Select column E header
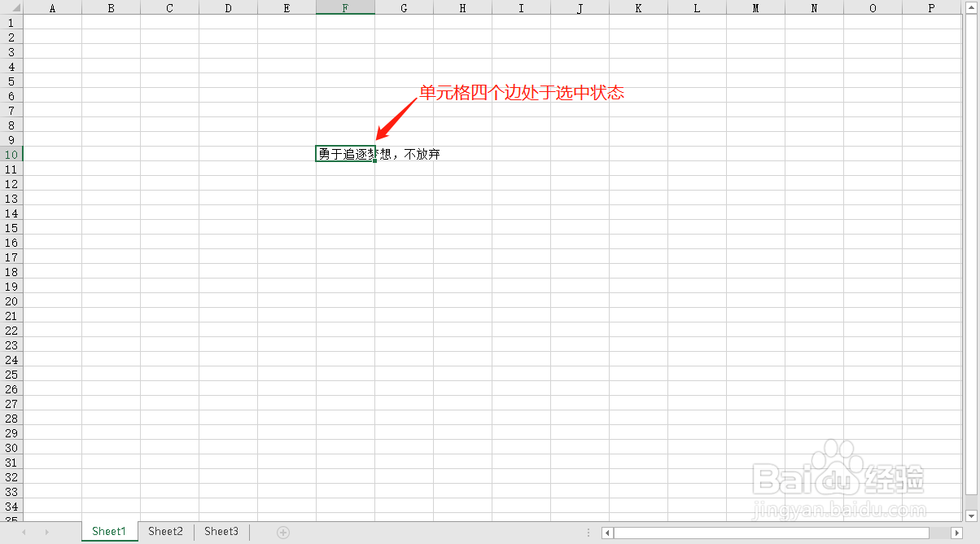Viewport: 980px width, 544px height. coord(287,7)
